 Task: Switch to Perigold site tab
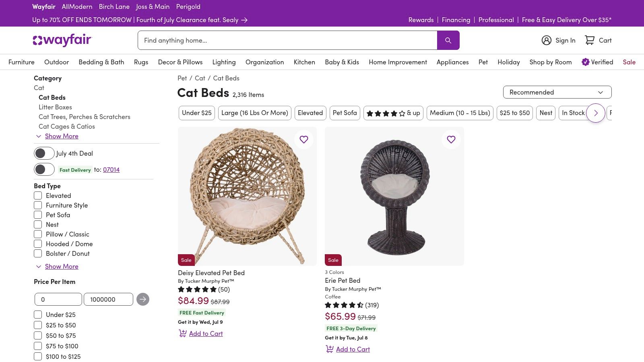188,6
